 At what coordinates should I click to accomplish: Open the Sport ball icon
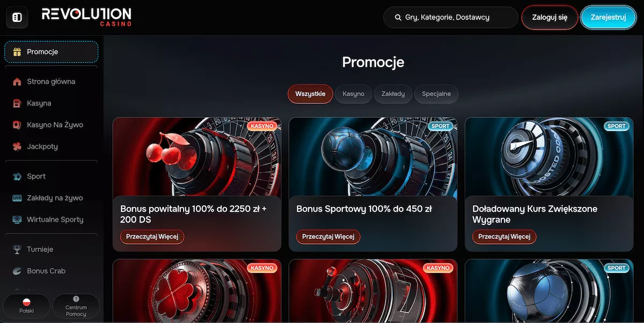click(x=17, y=176)
